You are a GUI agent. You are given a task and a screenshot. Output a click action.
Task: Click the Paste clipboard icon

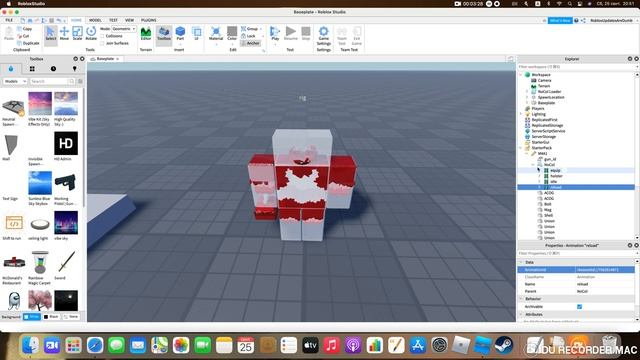9,33
